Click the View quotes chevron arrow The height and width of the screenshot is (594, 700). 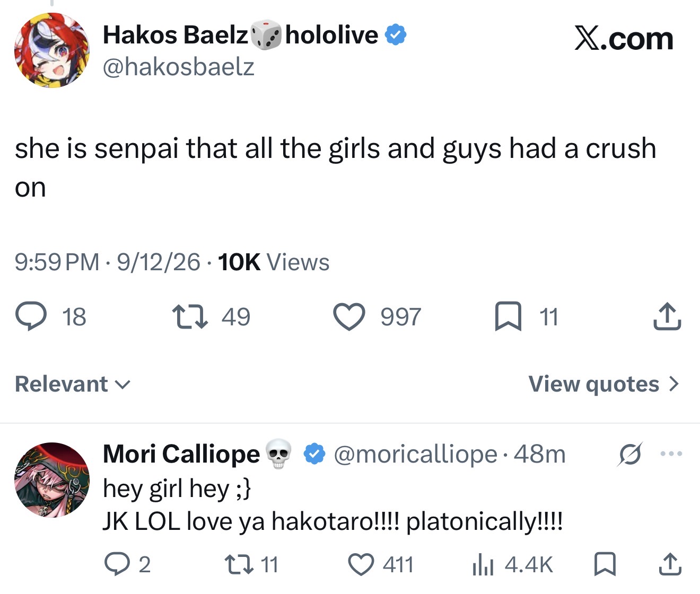673,384
